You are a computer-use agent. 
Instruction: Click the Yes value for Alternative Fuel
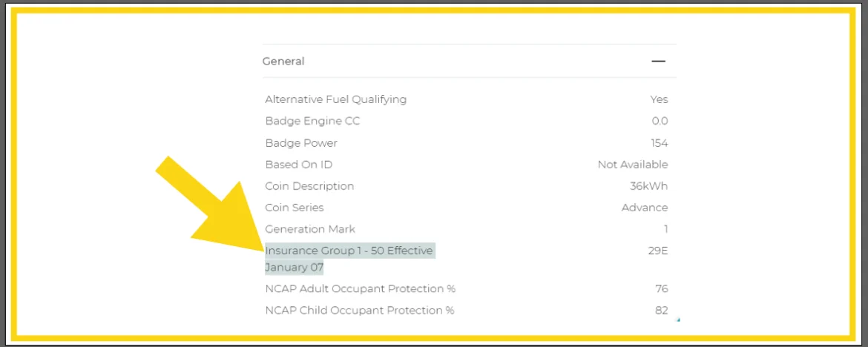pyautogui.click(x=659, y=99)
